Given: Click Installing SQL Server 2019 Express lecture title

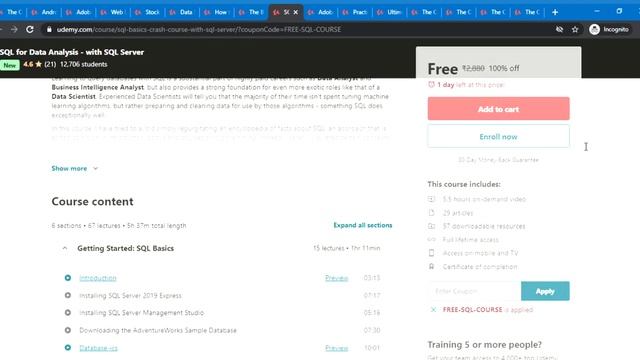Looking at the screenshot, I should [130, 296].
